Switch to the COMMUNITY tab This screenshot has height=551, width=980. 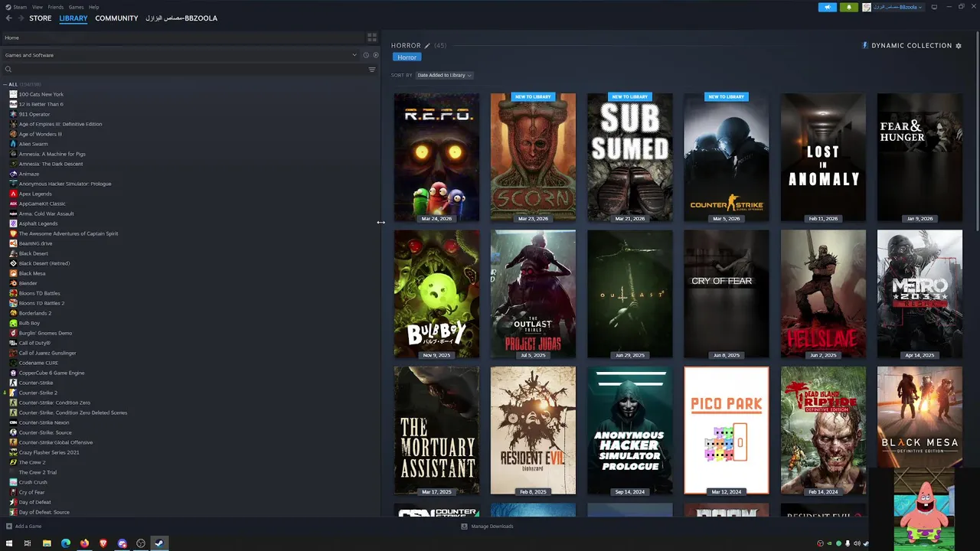[x=116, y=18]
